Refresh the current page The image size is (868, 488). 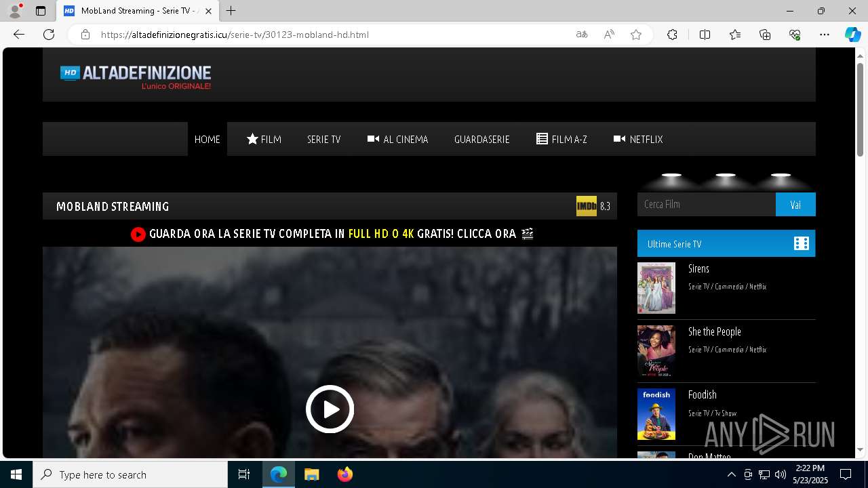point(49,35)
